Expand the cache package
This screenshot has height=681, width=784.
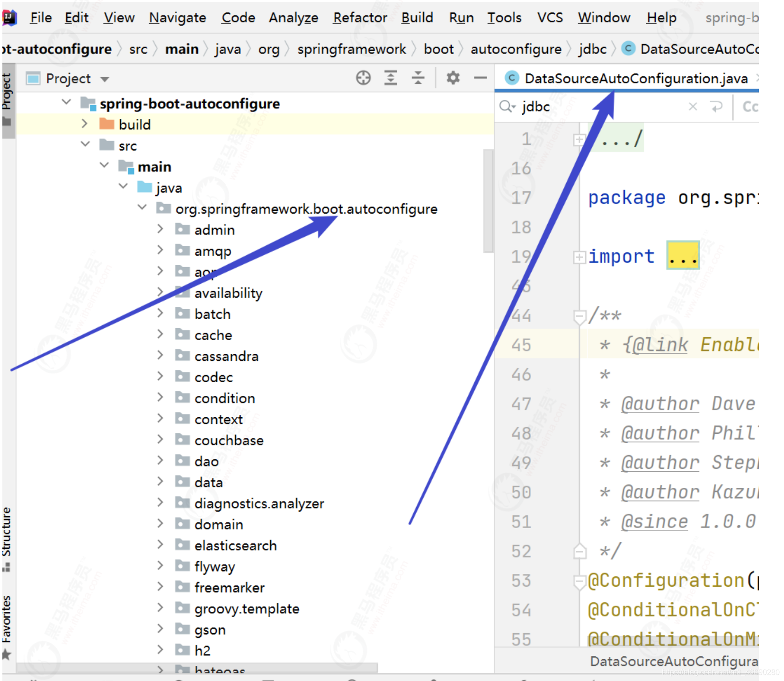pyautogui.click(x=160, y=334)
